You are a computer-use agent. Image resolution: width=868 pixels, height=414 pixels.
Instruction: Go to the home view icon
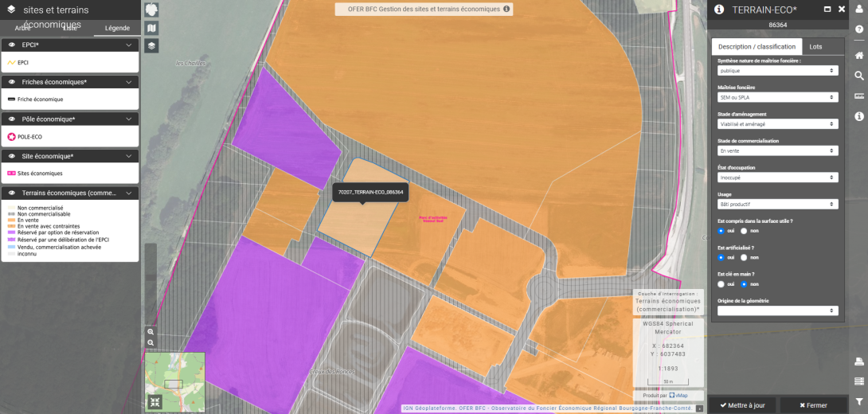pyautogui.click(x=859, y=56)
